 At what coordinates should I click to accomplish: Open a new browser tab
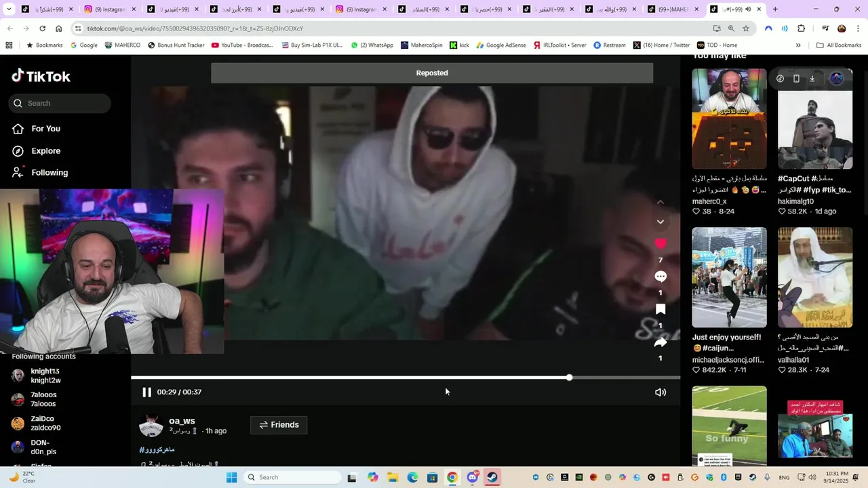[x=775, y=9]
